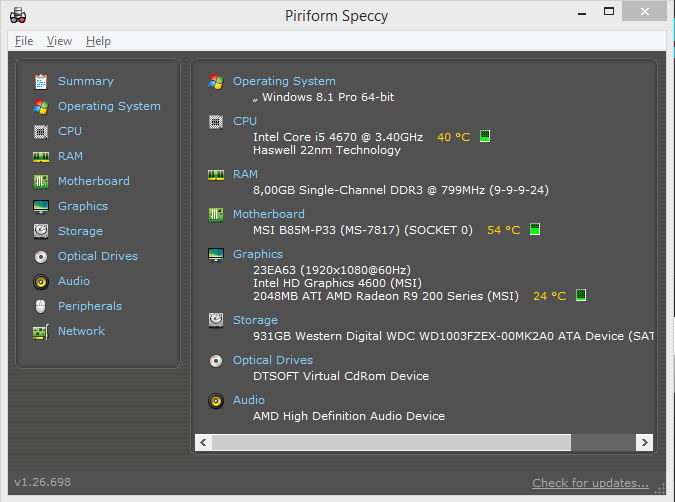This screenshot has width=675, height=502.
Task: Select the CPU chip icon in sidebar
Action: click(41, 131)
